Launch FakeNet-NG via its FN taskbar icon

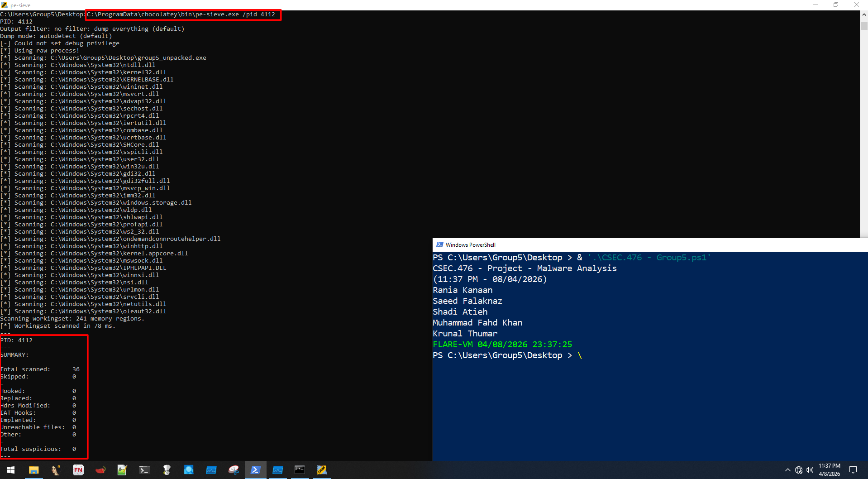click(78, 470)
